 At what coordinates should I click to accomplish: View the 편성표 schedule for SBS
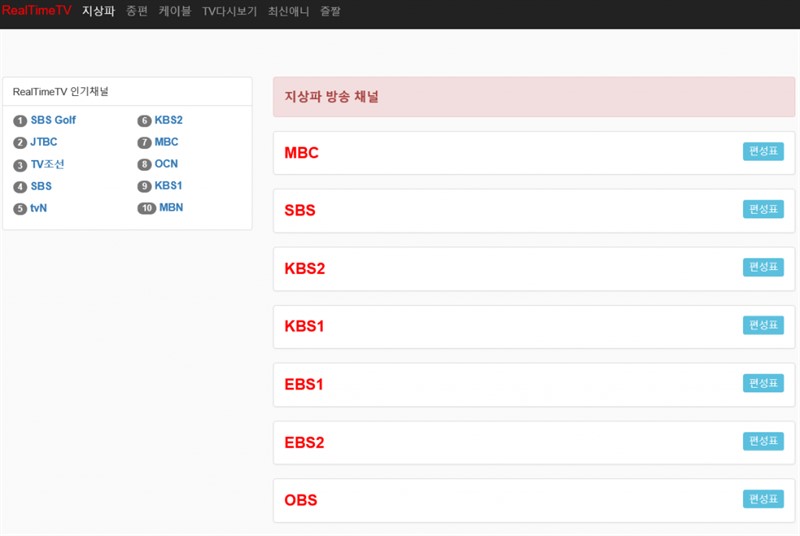pos(763,210)
